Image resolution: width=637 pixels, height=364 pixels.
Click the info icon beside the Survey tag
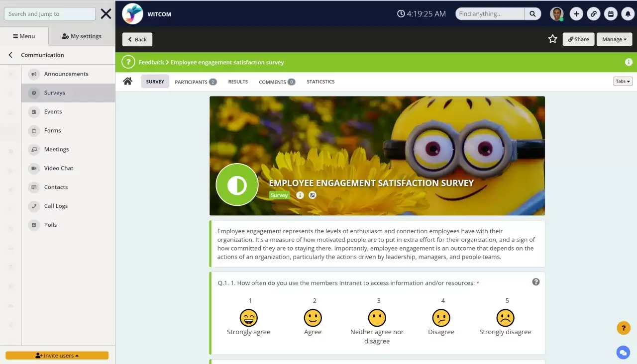point(300,195)
